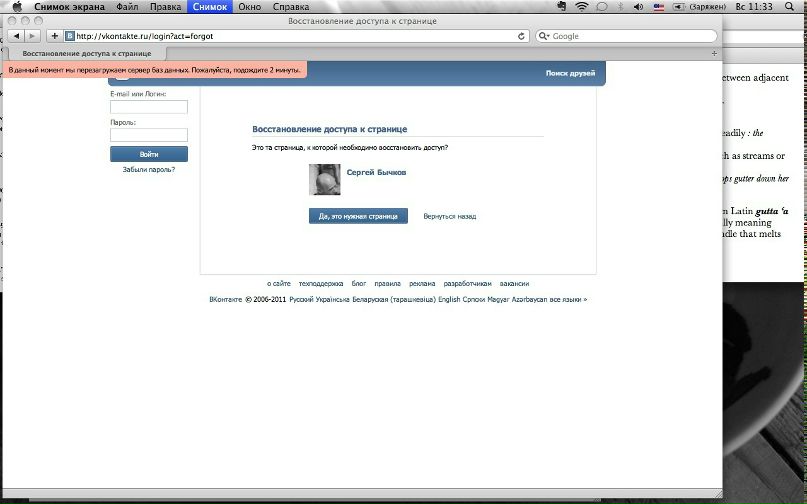Switch language to Azərbaycan
Viewport: 807px width, 504px height.
click(x=529, y=300)
